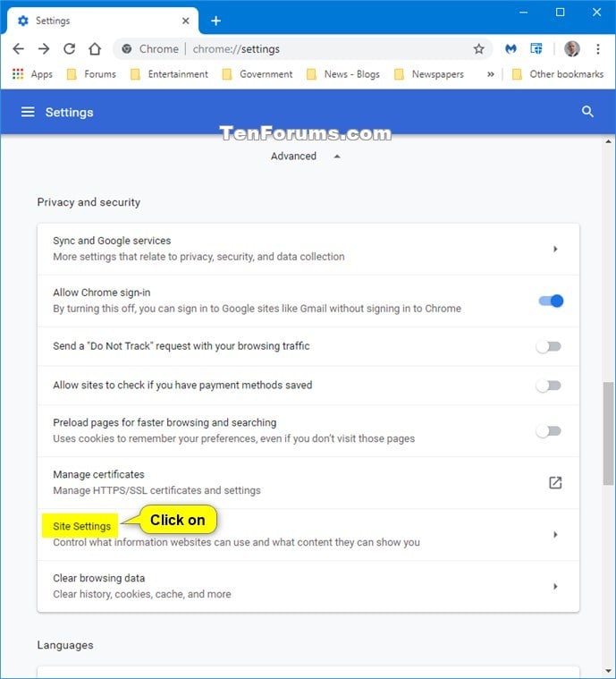Open the Newspapers bookmark folder

pos(429,74)
